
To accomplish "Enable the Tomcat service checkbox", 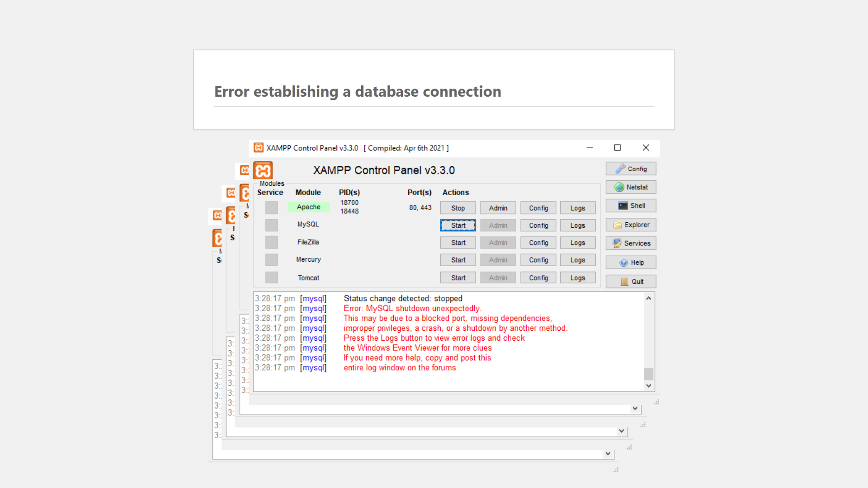I will (271, 277).
